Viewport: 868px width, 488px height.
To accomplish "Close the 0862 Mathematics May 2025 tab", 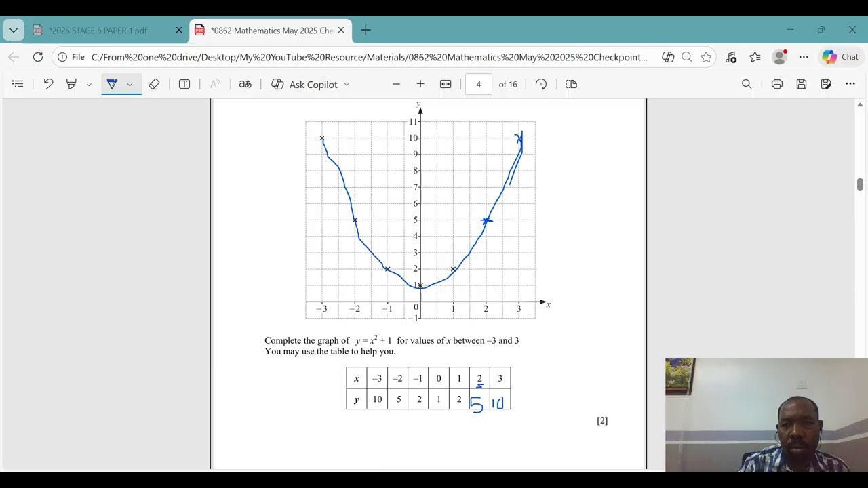I will point(341,30).
